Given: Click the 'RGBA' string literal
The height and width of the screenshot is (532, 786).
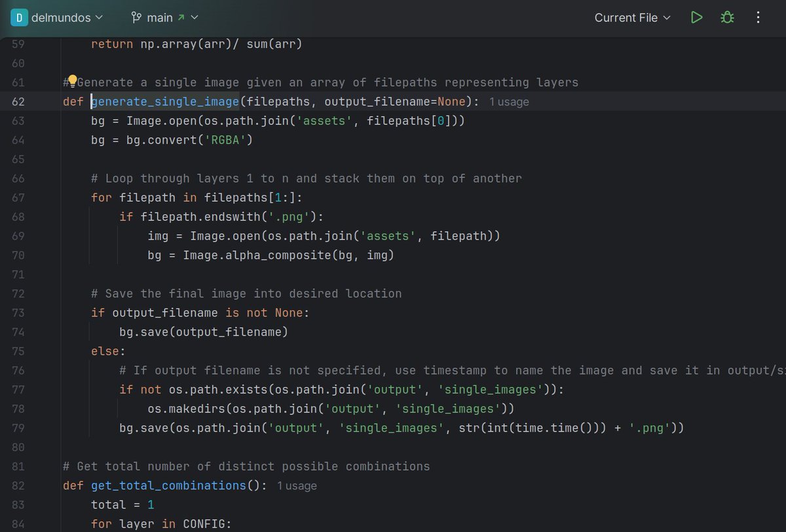Looking at the screenshot, I should click(224, 140).
